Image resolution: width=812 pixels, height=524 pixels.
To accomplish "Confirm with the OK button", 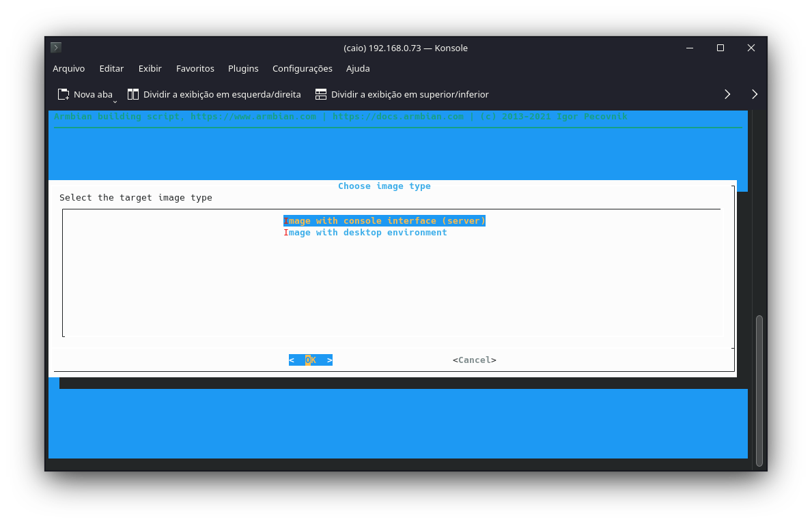I will [x=311, y=360].
